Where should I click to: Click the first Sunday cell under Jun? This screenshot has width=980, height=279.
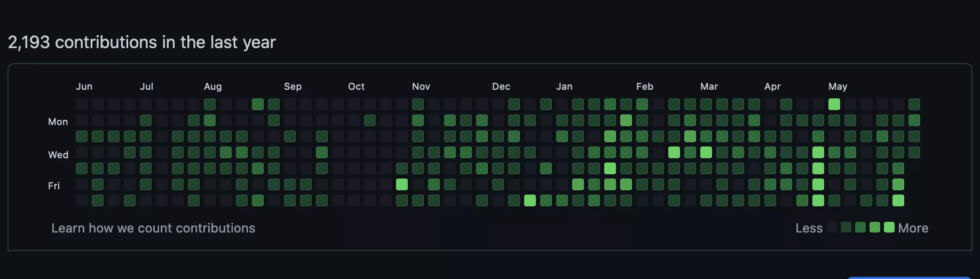pos(82,104)
